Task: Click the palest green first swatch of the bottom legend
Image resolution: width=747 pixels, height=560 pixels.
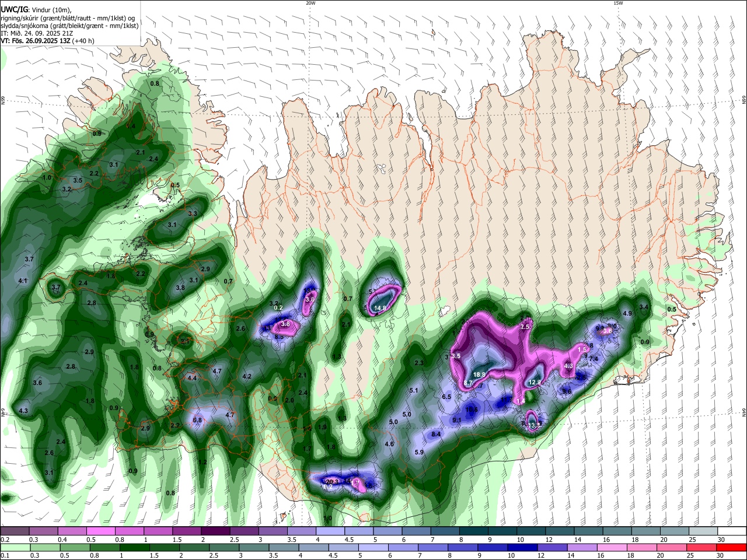Action: tap(15, 548)
